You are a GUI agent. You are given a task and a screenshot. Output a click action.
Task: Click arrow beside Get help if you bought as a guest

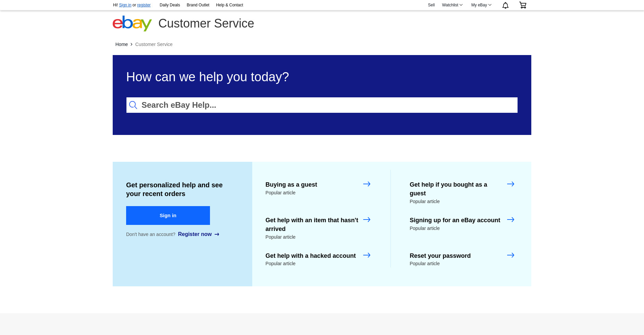tap(511, 184)
